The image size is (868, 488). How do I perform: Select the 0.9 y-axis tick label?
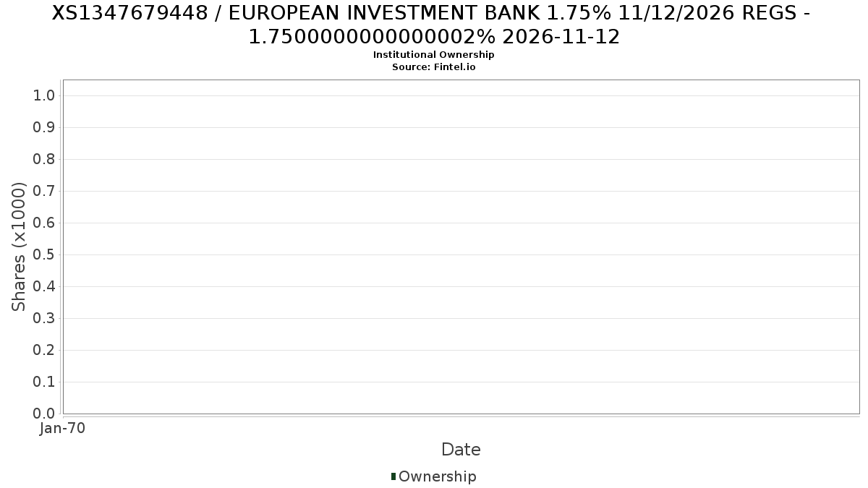(x=44, y=127)
